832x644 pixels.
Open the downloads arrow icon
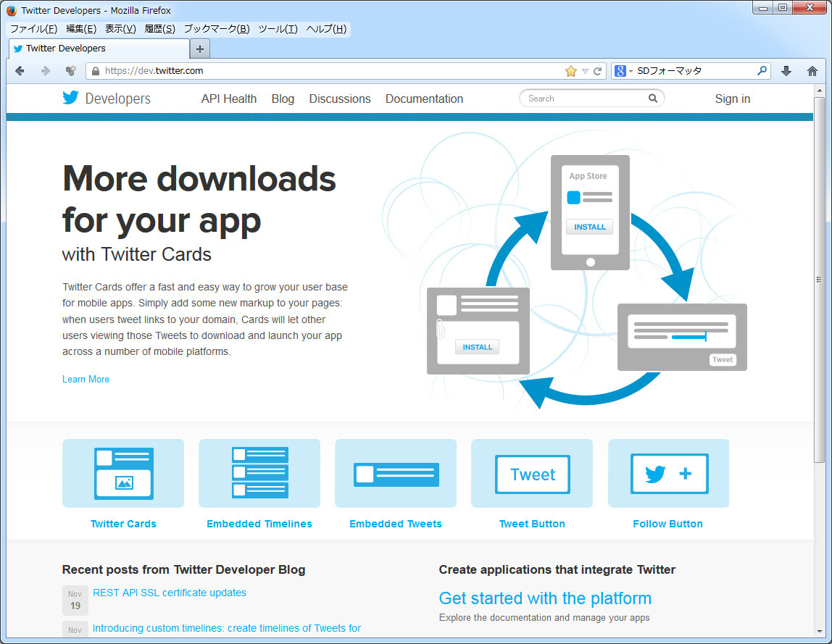point(786,71)
